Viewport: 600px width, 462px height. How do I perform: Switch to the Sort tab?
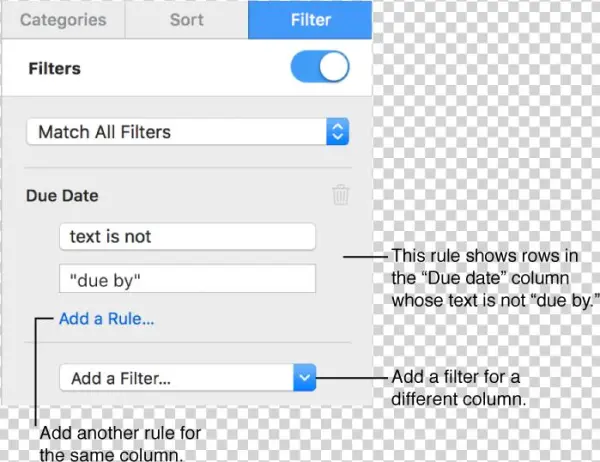pyautogui.click(x=185, y=19)
